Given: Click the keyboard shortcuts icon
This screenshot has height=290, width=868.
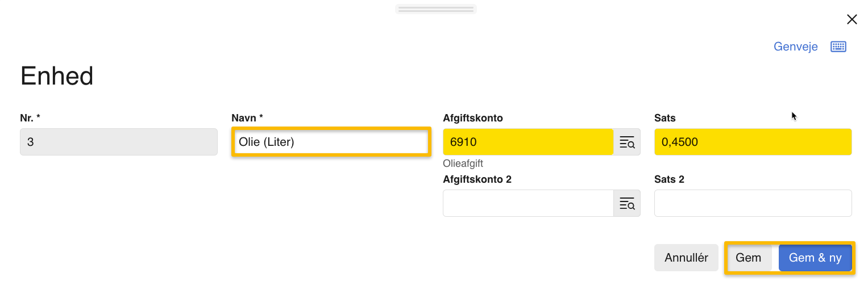Looking at the screenshot, I should [x=838, y=47].
